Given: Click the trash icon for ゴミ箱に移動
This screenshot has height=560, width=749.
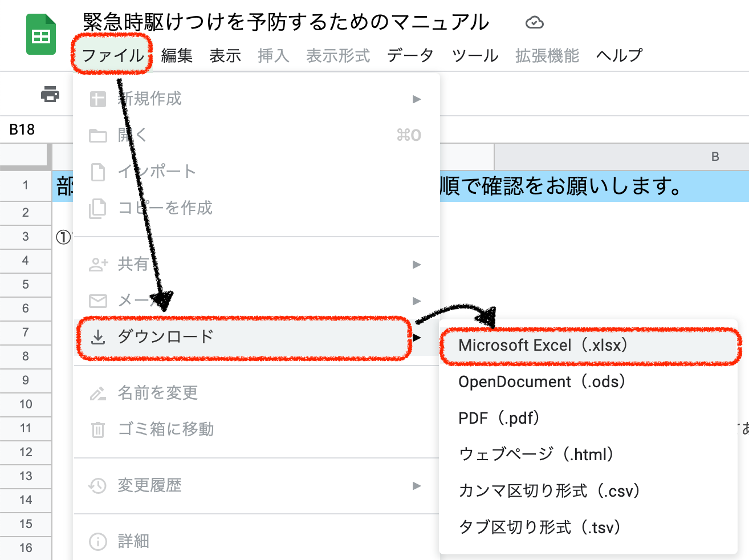Looking at the screenshot, I should coord(98,429).
